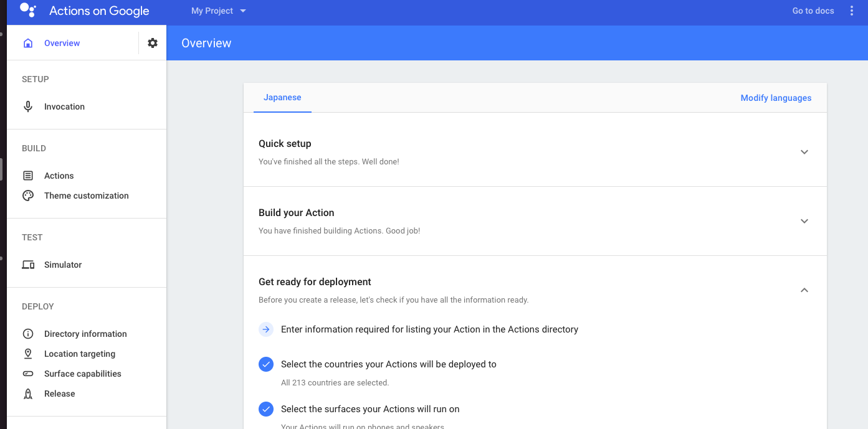Click Select the surfaces deployment step
The height and width of the screenshot is (429, 868).
370,409
